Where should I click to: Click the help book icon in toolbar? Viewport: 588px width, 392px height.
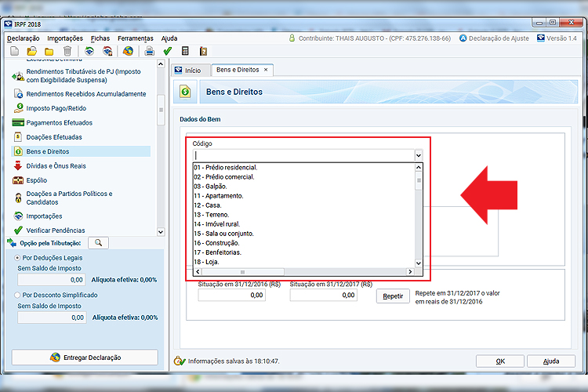[x=203, y=51]
